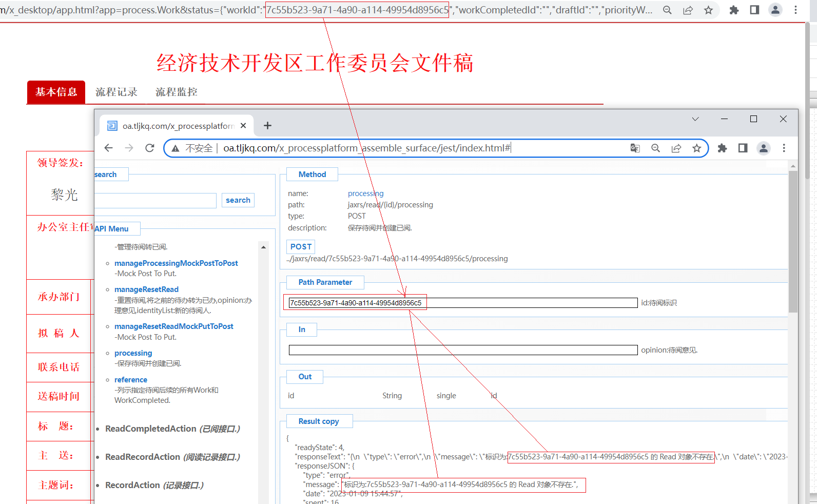
Task: Open extensions puzzle icon in inner browser
Action: click(722, 148)
